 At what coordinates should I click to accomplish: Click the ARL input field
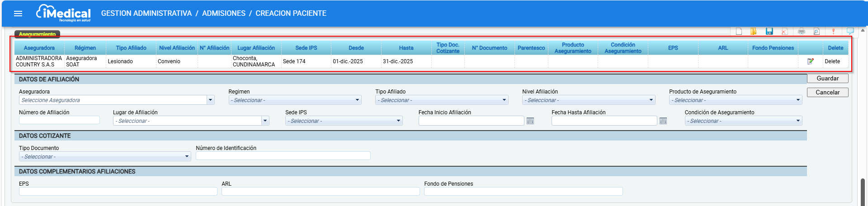[321, 192]
